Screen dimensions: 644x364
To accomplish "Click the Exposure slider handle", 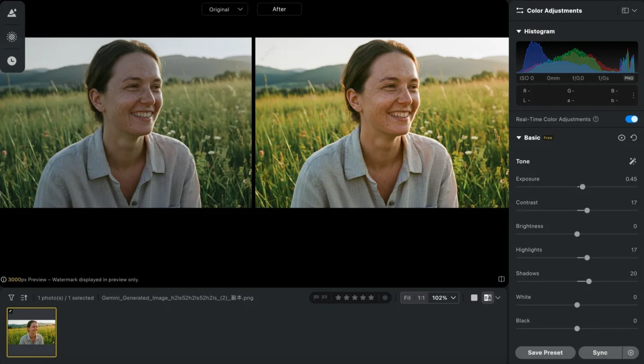I will pyautogui.click(x=582, y=187).
